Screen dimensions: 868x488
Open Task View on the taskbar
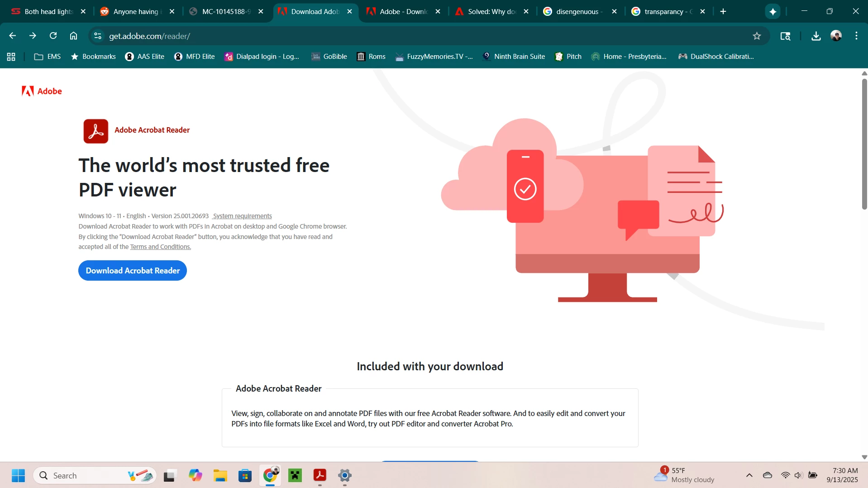(x=169, y=475)
